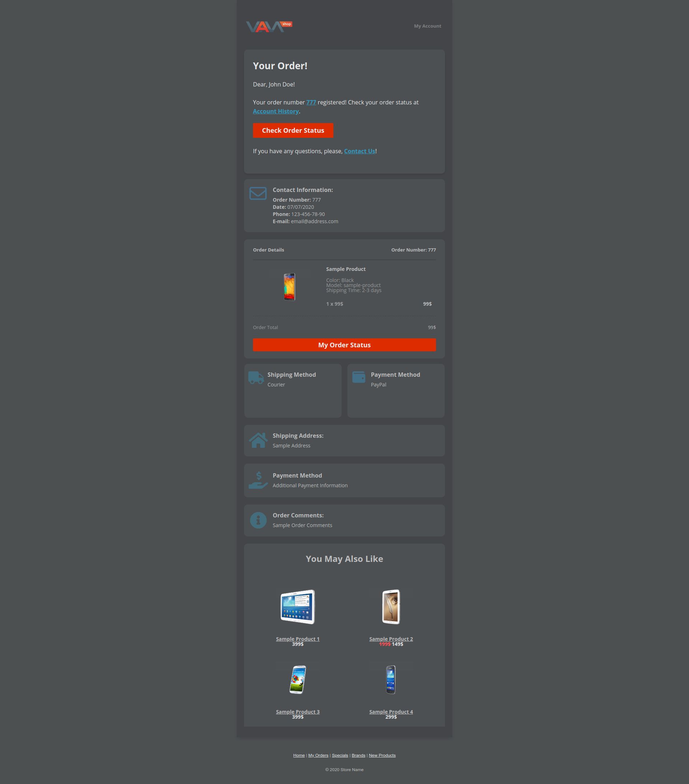Open the Sample Product 4 link
Viewport: 689px width, 784px height.
[x=391, y=712]
